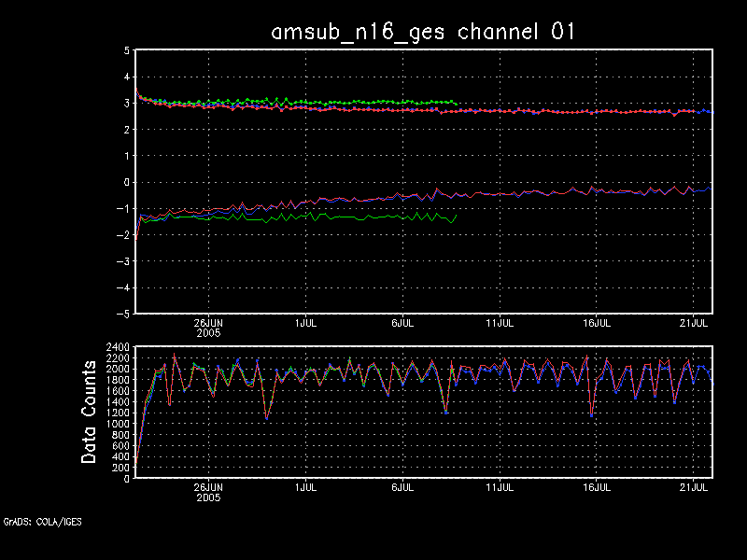
Task: Click the y-axis value 5 on upper chart
Action: [x=126, y=50]
